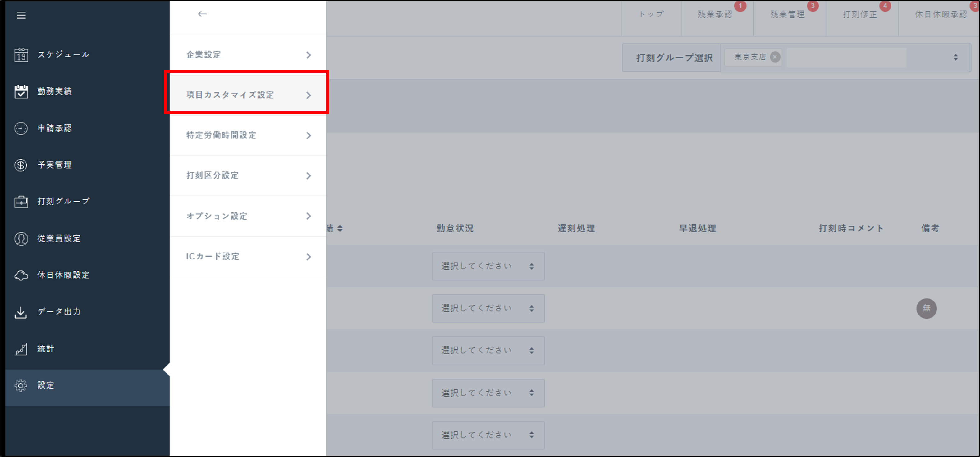Viewport: 980px width, 457px height.
Task: Click the back arrow in submenu
Action: [202, 14]
